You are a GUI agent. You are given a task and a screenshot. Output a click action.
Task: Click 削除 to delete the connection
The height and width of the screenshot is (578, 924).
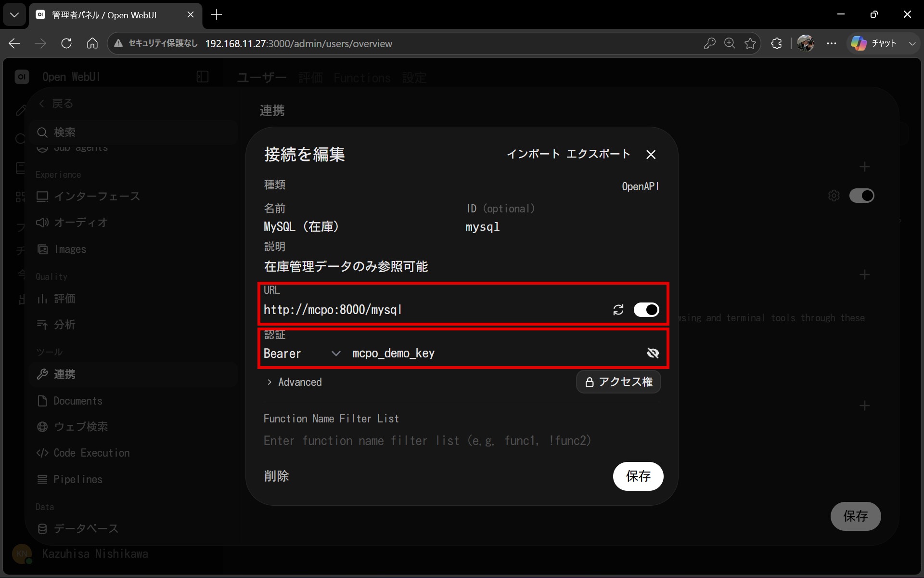point(277,476)
